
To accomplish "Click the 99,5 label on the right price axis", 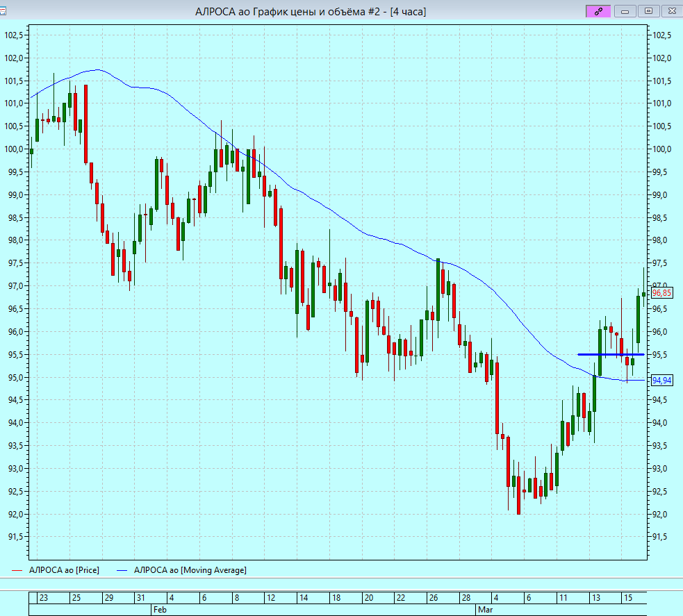I will click(660, 172).
